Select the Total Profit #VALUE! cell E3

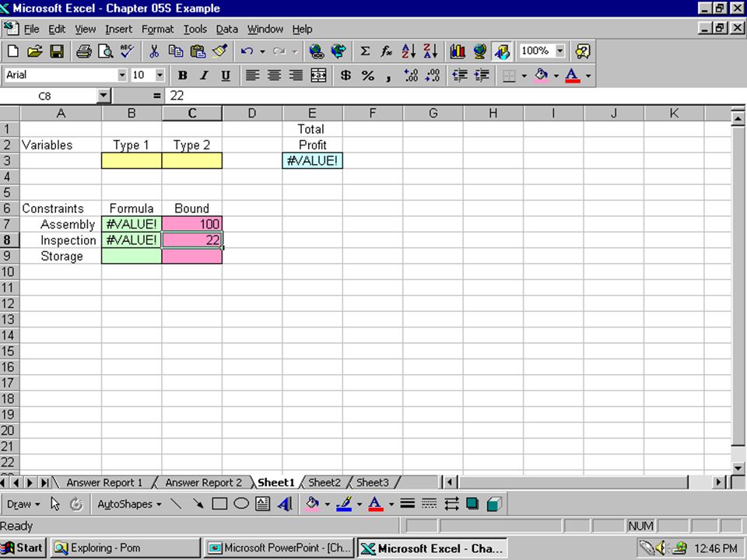click(312, 161)
